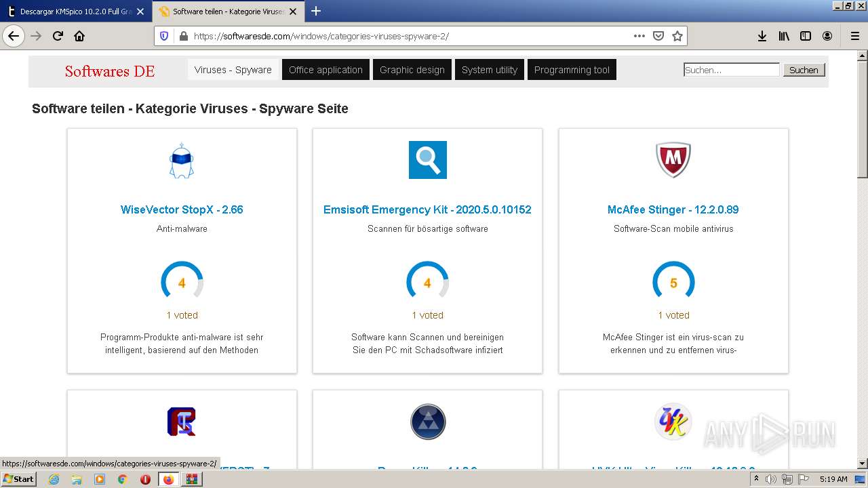Click 'Anti-malware' subtitle text
Image resolution: width=868 pixels, height=488 pixels.
click(182, 229)
